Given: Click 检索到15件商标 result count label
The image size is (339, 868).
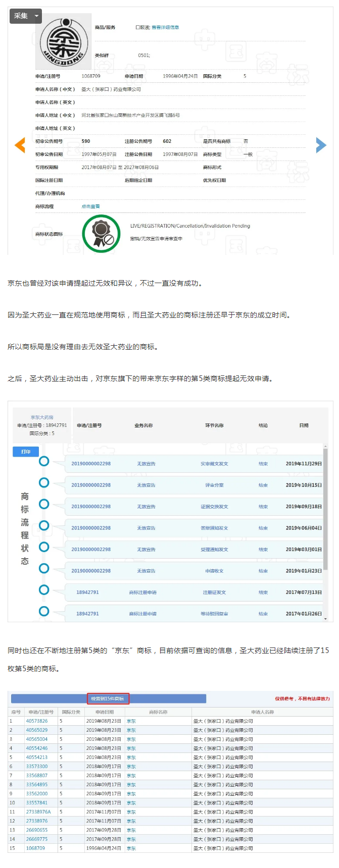Looking at the screenshot, I should [x=108, y=698].
